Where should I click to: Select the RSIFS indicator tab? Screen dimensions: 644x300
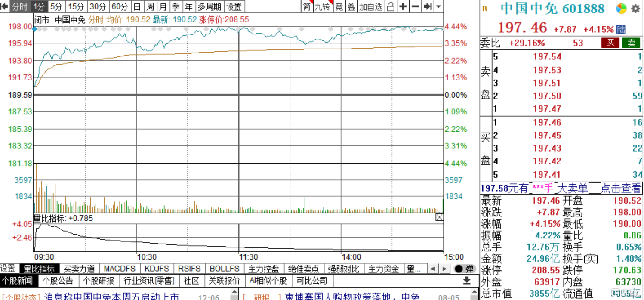[190, 269]
